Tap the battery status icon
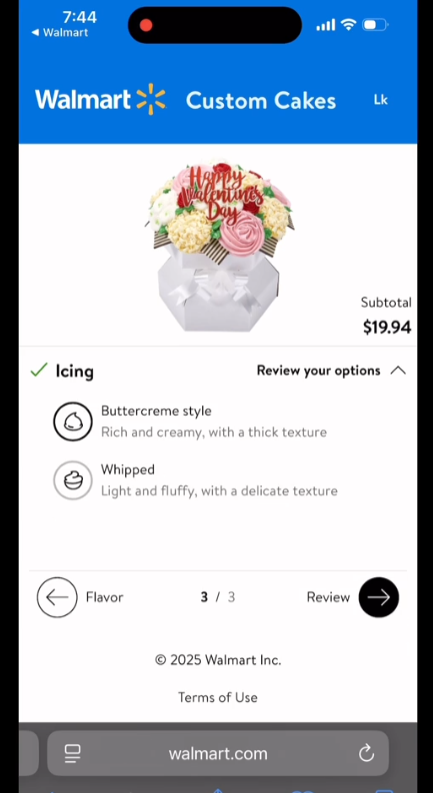 click(375, 25)
